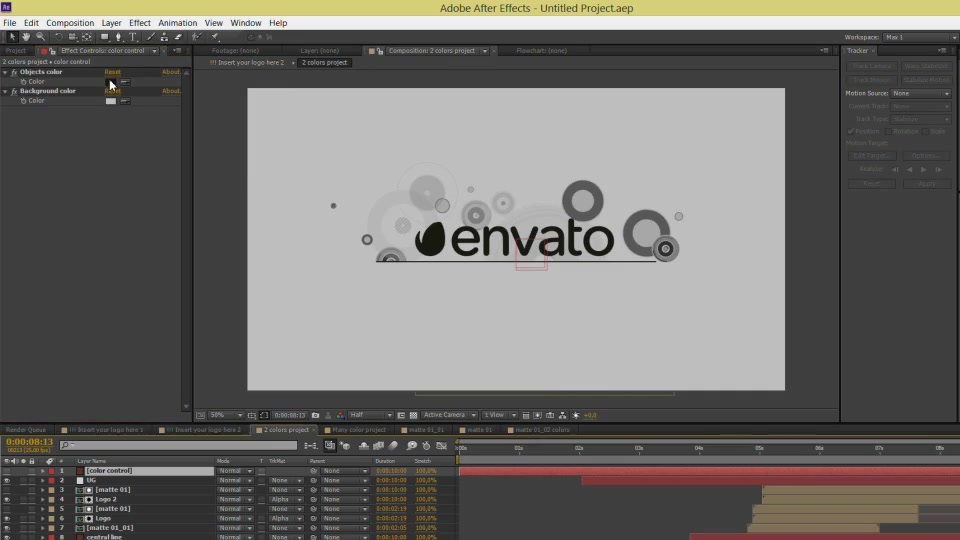Hide the UG layer eye

(x=7, y=481)
